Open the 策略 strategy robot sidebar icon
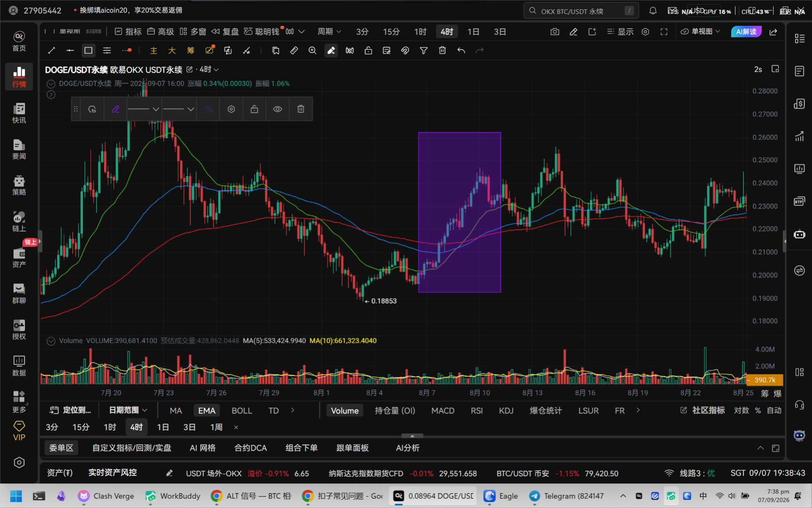The height and width of the screenshot is (508, 812). [x=19, y=185]
